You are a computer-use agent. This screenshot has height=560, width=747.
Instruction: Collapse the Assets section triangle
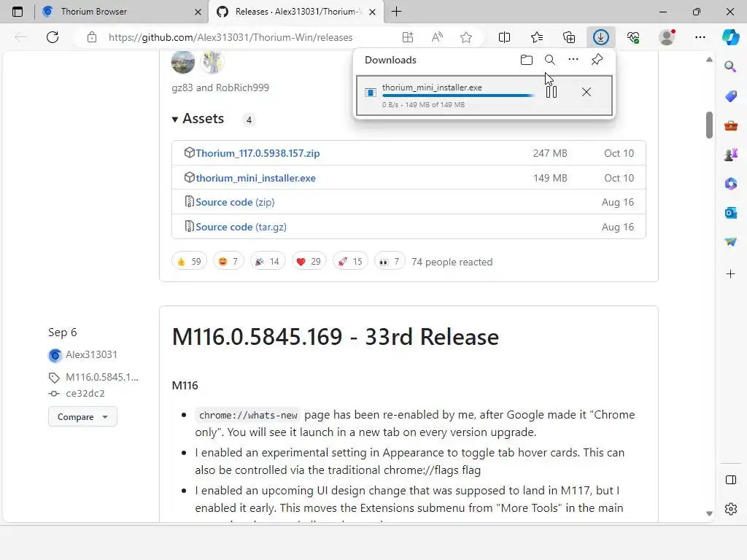(x=175, y=119)
